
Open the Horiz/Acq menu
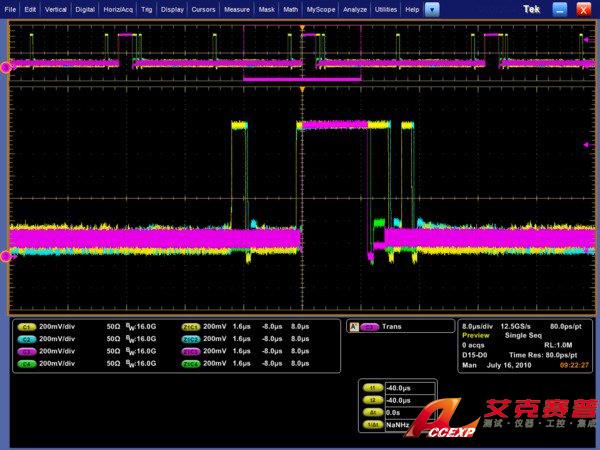(120, 8)
